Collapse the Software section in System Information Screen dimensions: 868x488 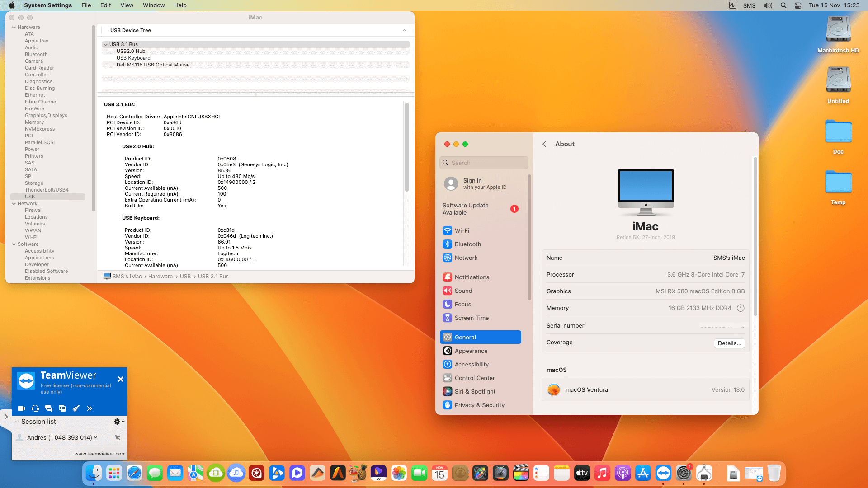click(14, 244)
